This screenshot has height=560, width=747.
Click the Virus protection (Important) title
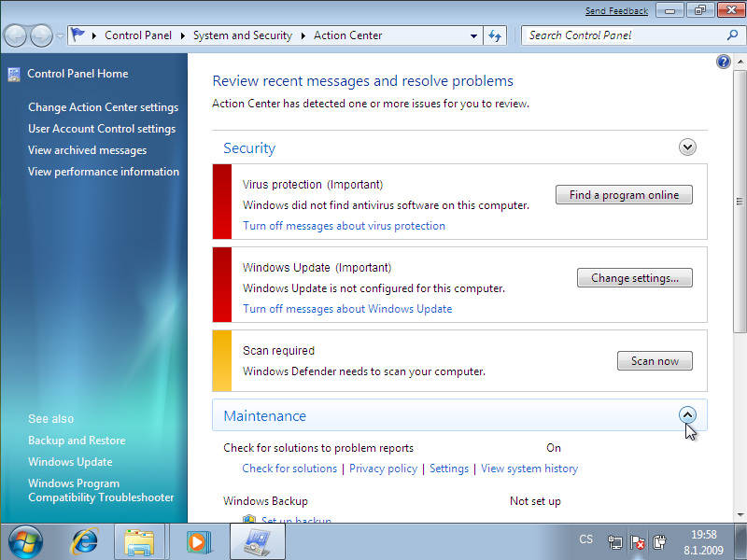tap(313, 184)
